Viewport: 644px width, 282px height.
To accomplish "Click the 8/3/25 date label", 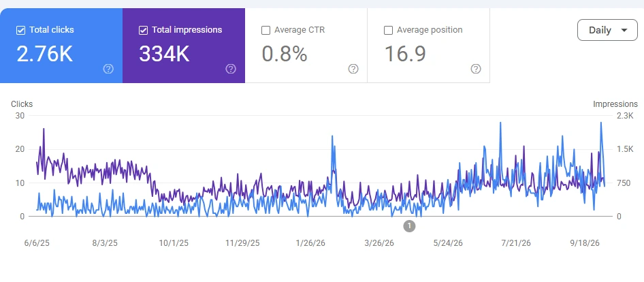I will click(105, 243).
